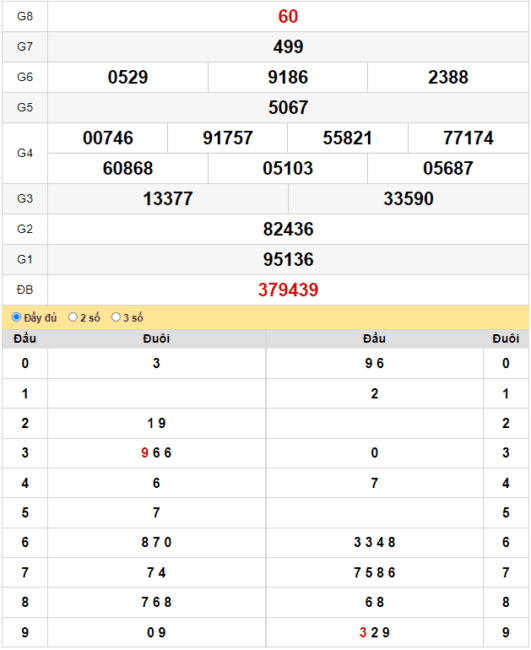
Task: Click the G8 prize number 60
Action: pyautogui.click(x=288, y=17)
